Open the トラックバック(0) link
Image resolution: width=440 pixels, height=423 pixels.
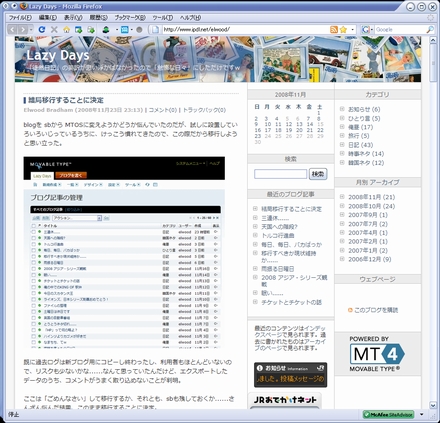click(204, 110)
